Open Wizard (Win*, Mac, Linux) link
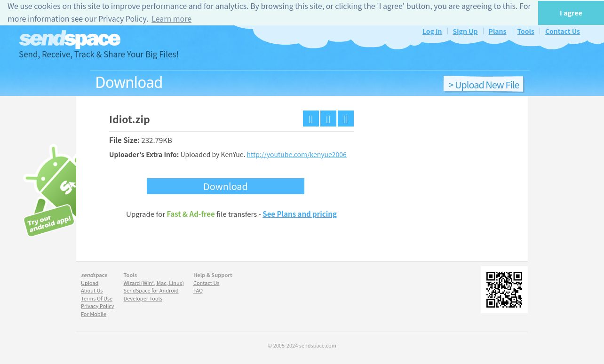This screenshot has height=364, width=604. coord(153,283)
